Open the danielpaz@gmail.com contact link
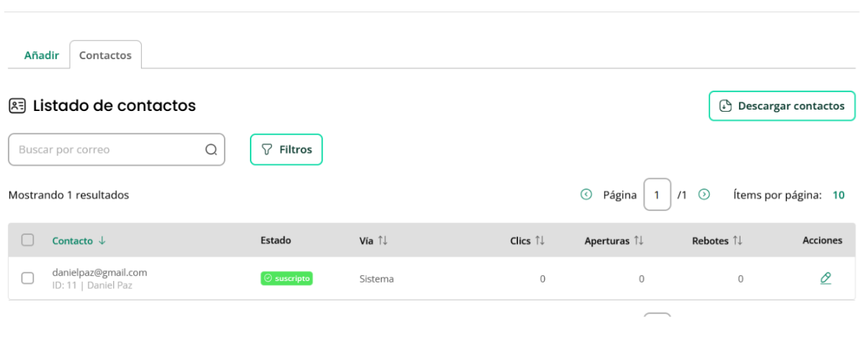The width and height of the screenshot is (868, 338). [x=99, y=272]
